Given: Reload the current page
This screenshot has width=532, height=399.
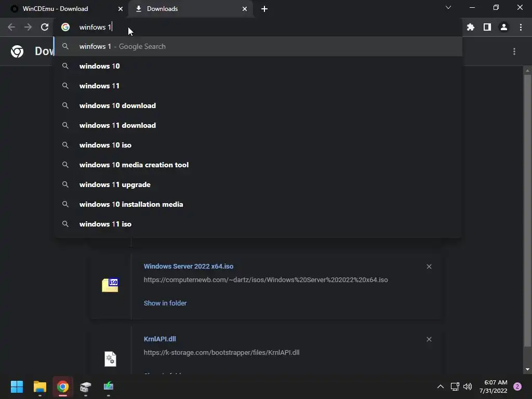Looking at the screenshot, I should pyautogui.click(x=45, y=27).
